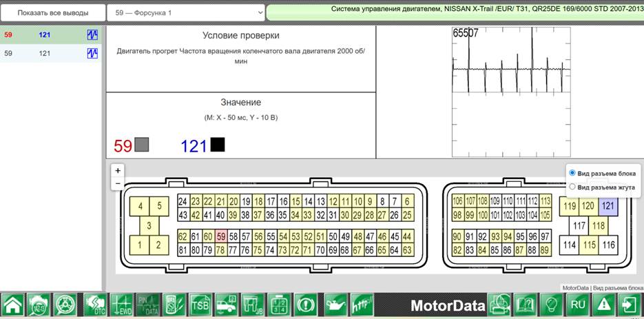Select pin 119 on the connector diagram
Image resolution: width=644 pixels, height=319 pixels.
click(569, 207)
